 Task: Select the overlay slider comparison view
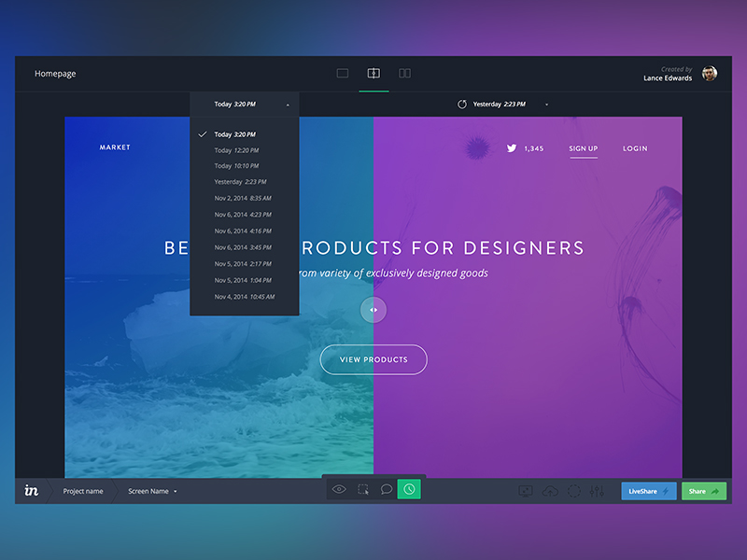click(373, 74)
